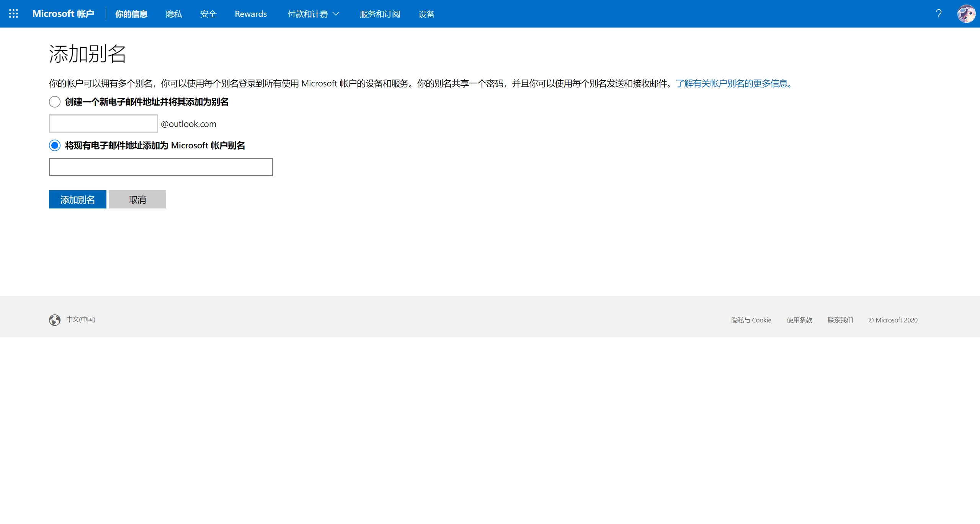Viewport: 980px width, 524px height.
Task: Open the 隐私与 Cookie footer link
Action: [x=751, y=320]
